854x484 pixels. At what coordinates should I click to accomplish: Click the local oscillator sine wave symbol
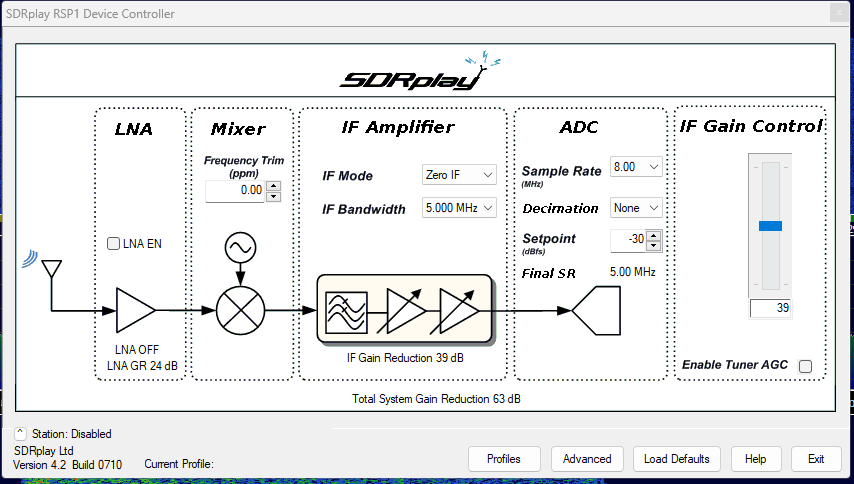click(240, 248)
